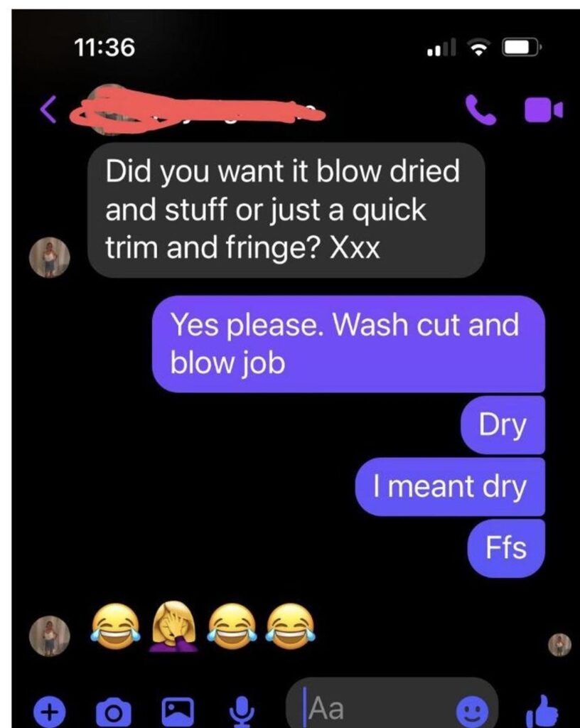Open the photo gallery picker icon

pos(177,711)
